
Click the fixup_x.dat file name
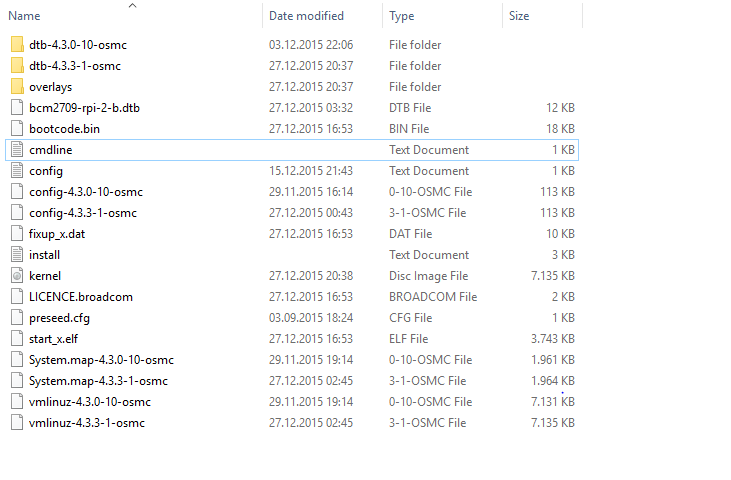[57, 234]
